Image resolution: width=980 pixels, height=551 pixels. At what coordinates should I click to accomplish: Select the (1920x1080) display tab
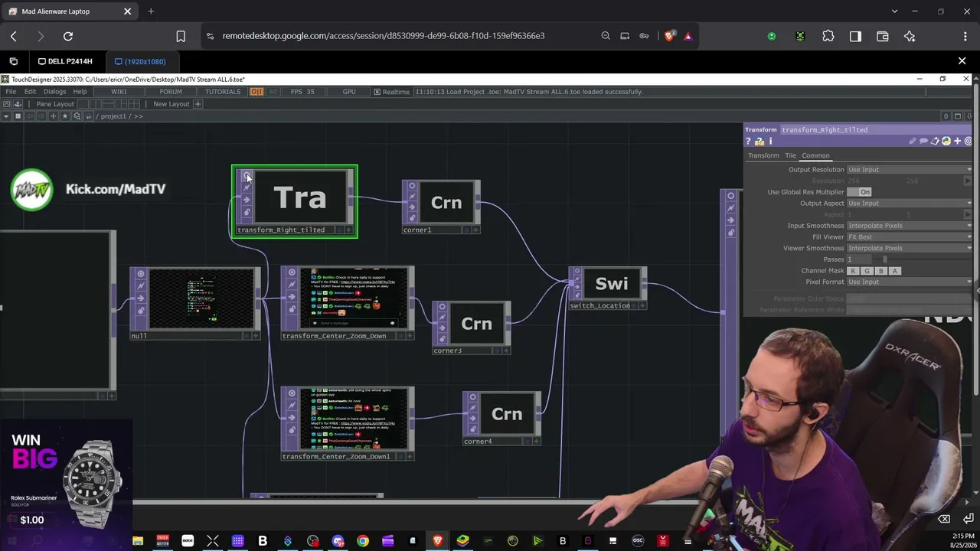coord(140,61)
